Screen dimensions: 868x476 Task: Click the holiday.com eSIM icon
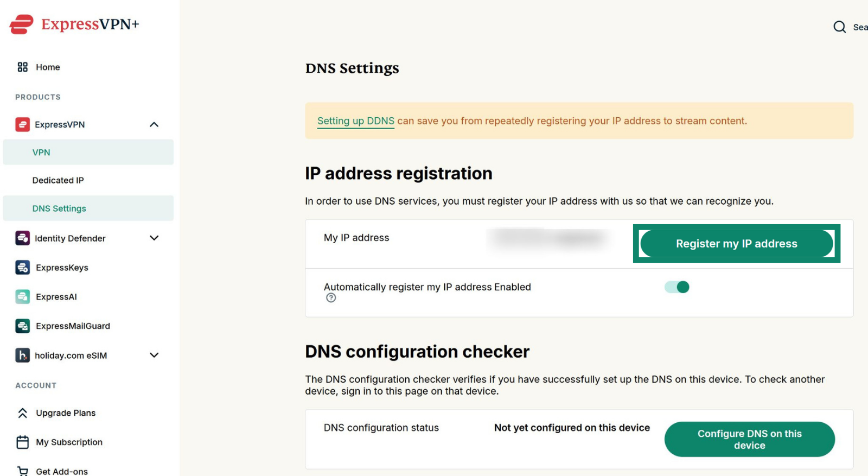tap(22, 355)
